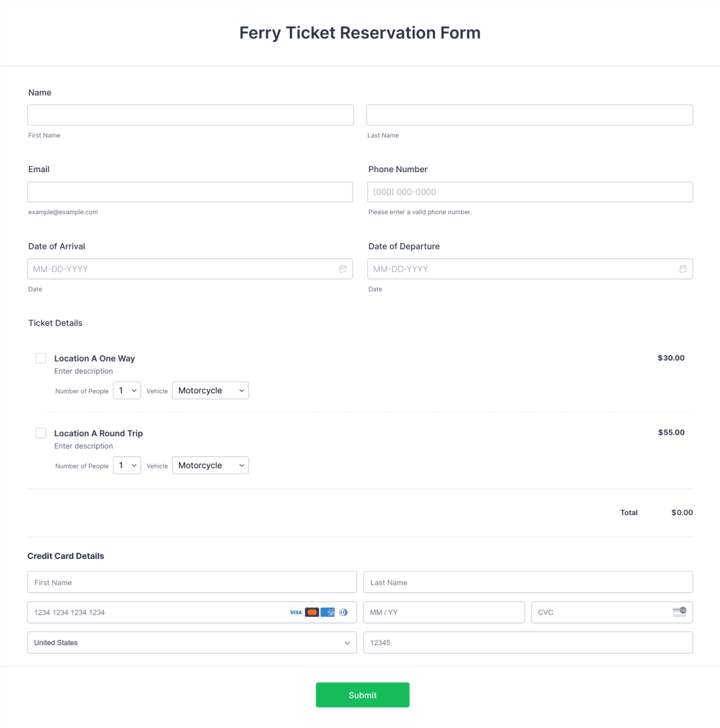Image resolution: width=720 pixels, height=728 pixels.
Task: Focus the Phone Number input field
Action: point(530,192)
